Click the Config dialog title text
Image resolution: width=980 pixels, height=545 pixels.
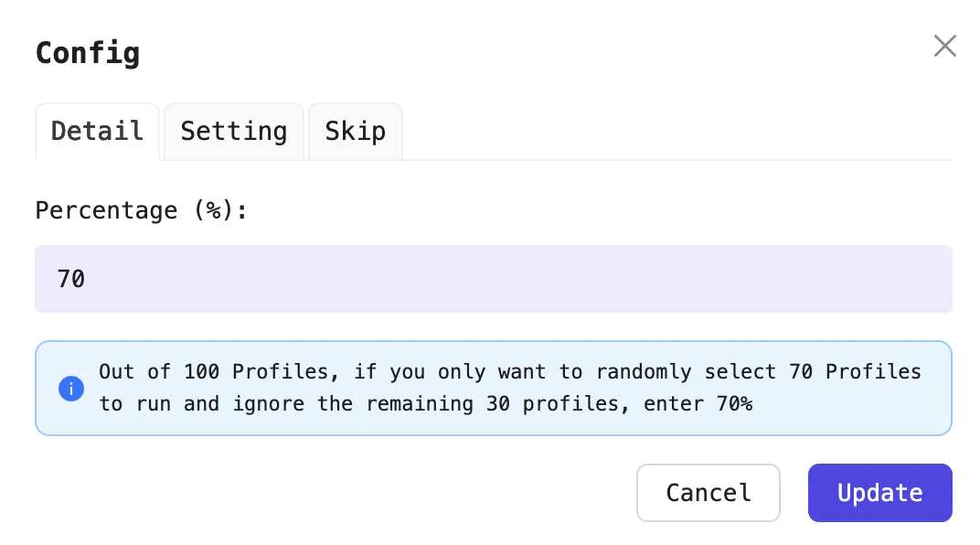[x=88, y=53]
